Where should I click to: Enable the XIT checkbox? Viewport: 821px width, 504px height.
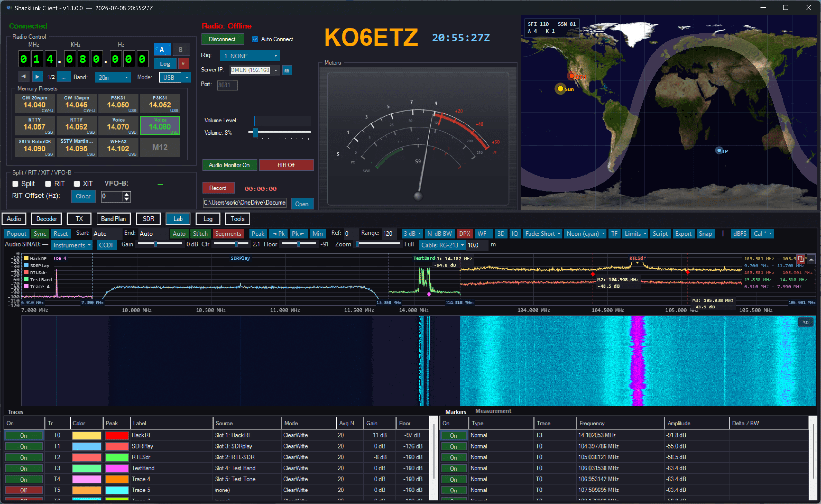click(77, 184)
